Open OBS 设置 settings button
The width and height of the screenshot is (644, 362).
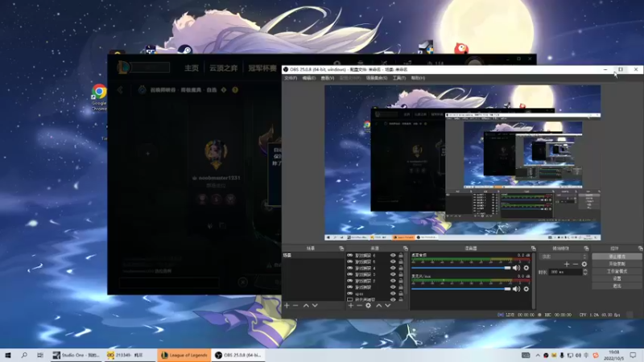617,278
